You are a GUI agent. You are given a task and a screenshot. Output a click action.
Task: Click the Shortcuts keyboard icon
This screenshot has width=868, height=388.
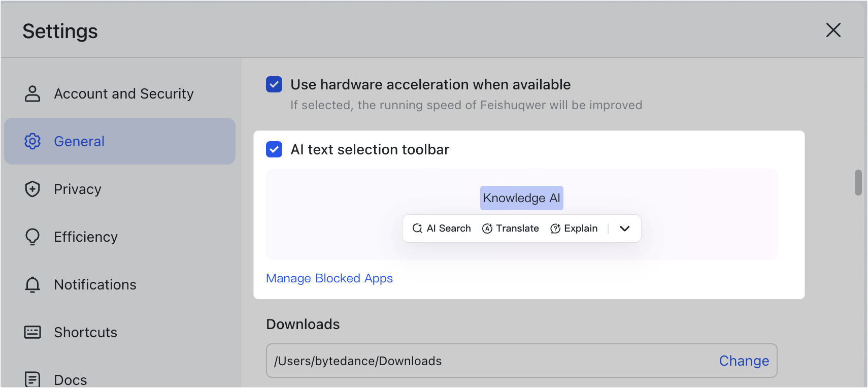(x=32, y=332)
